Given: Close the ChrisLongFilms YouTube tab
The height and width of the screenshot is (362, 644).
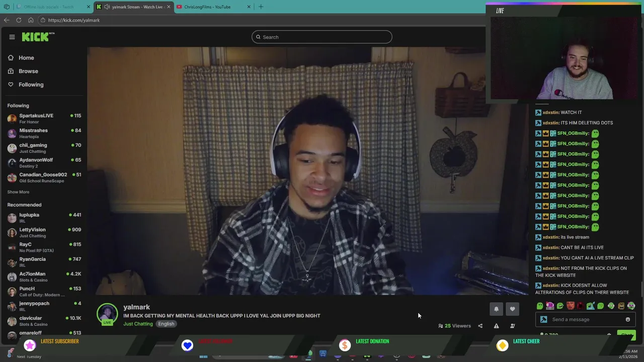Looking at the screenshot, I should [249, 7].
